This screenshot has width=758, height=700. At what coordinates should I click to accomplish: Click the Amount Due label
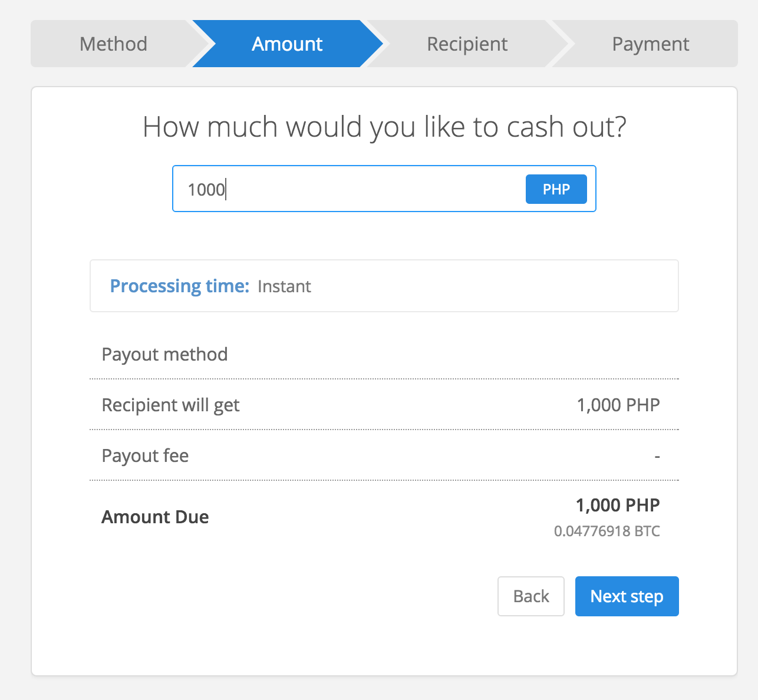(x=155, y=517)
